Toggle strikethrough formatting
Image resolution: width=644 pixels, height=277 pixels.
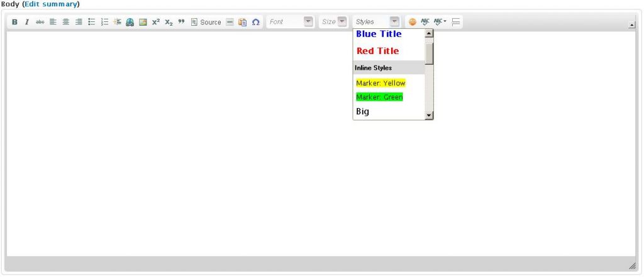(40, 22)
